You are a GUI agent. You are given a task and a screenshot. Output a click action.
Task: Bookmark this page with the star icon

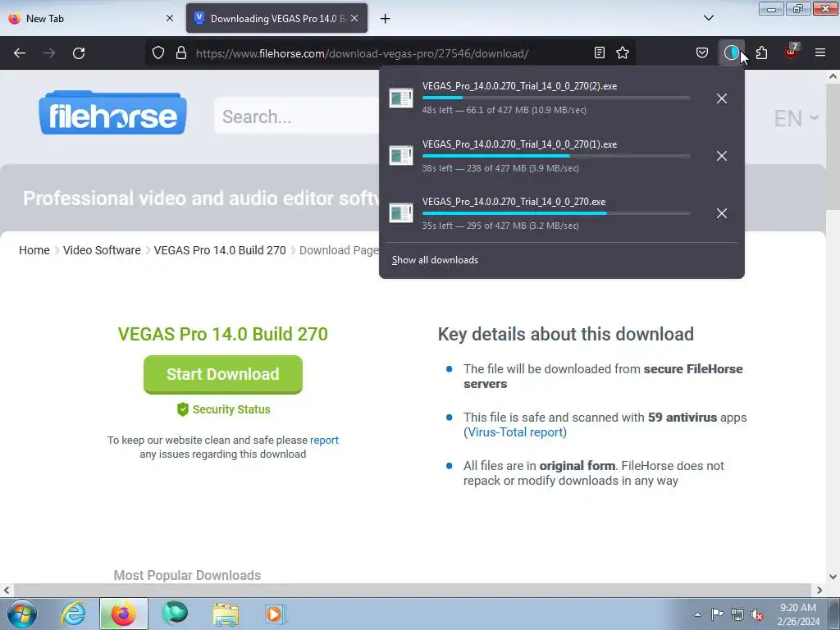coord(623,52)
